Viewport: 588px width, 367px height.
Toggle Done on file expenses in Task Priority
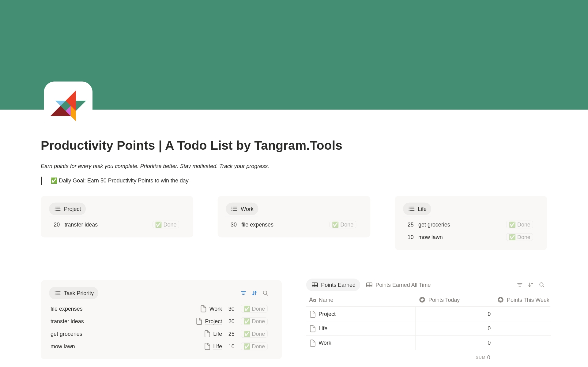pos(254,309)
